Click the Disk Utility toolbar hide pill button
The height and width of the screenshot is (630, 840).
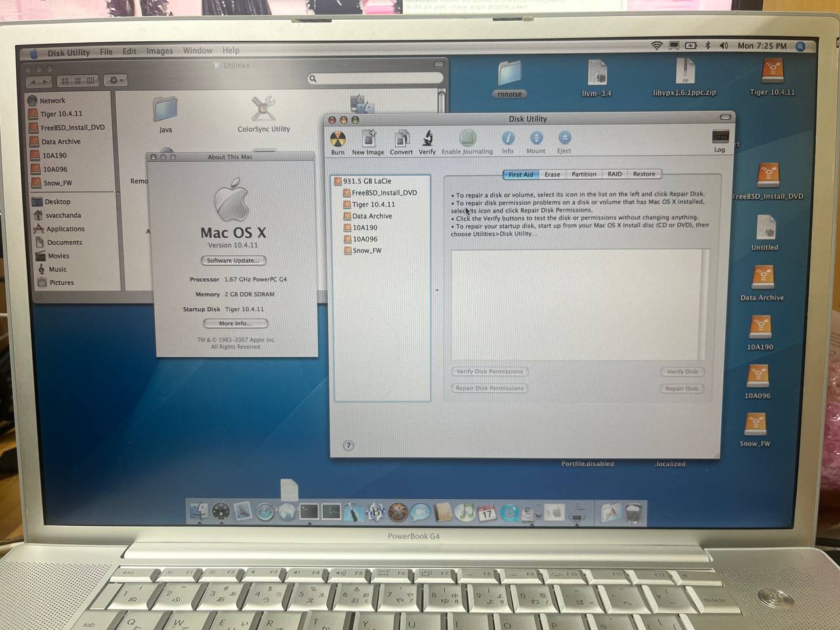pyautogui.click(x=725, y=117)
